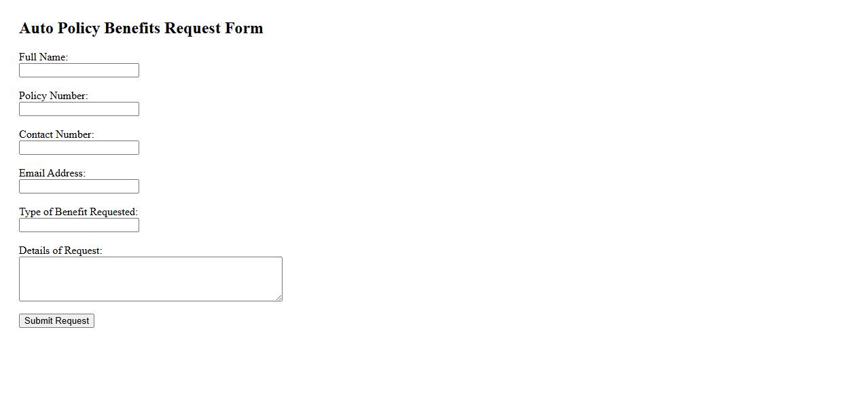Click the word "Benefits" in the heading

pyautogui.click(x=132, y=29)
